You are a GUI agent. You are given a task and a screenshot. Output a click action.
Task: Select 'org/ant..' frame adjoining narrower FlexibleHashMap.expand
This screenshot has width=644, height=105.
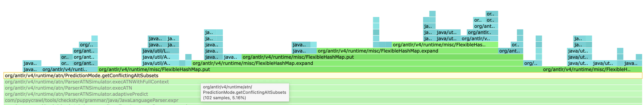pyautogui.click(x=511, y=51)
